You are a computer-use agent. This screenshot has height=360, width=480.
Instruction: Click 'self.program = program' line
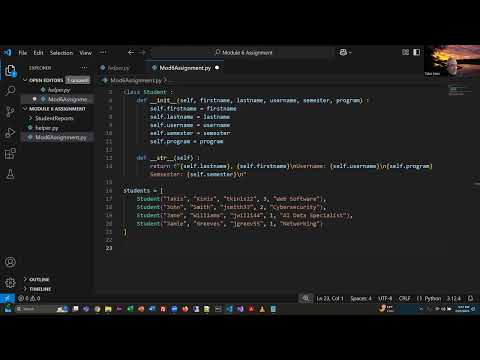click(x=186, y=141)
